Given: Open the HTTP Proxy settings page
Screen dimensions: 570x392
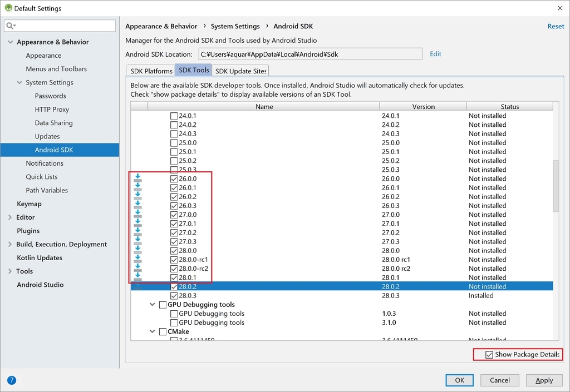Looking at the screenshot, I should (52, 109).
